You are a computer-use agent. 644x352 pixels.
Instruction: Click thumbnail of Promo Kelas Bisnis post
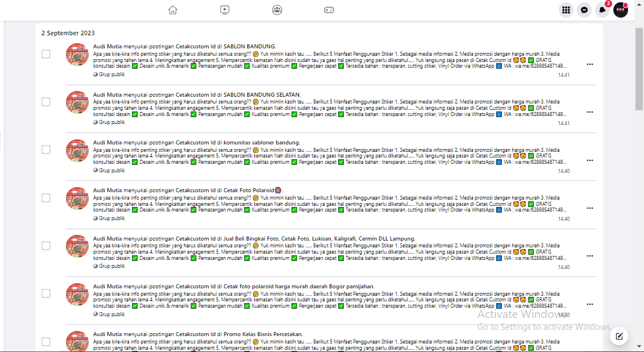[x=77, y=341]
